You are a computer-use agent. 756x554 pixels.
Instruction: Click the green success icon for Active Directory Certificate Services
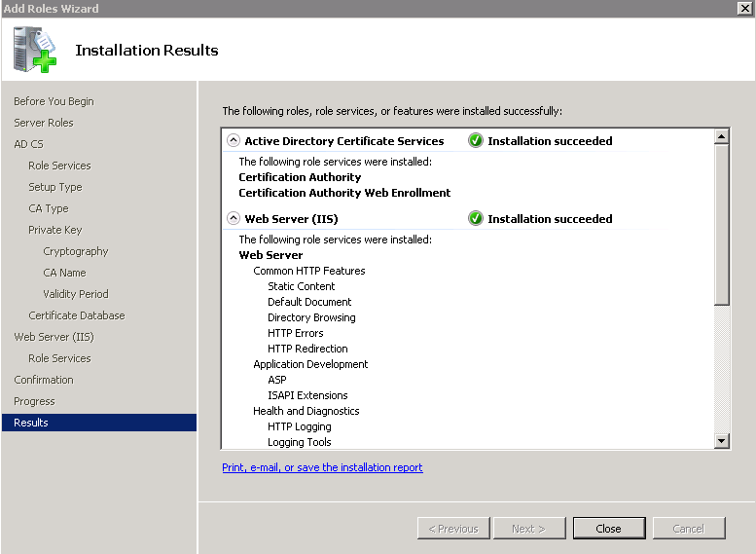[475, 140]
